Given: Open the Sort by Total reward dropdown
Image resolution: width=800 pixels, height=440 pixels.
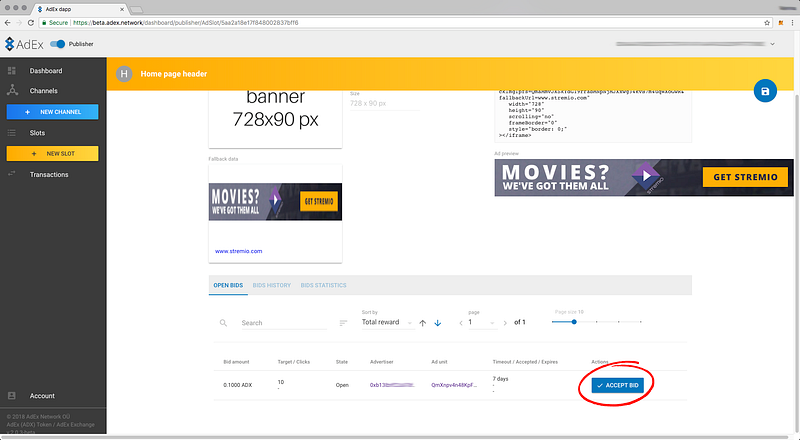Looking at the screenshot, I should coord(387,323).
